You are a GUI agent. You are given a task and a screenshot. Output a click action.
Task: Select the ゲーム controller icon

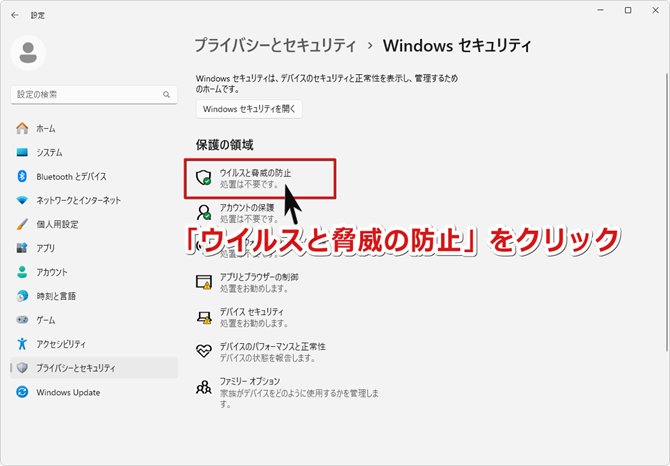point(22,319)
